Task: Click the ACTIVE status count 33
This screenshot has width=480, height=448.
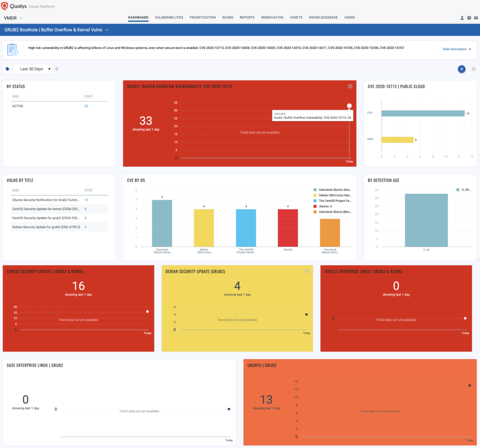Action: point(86,106)
